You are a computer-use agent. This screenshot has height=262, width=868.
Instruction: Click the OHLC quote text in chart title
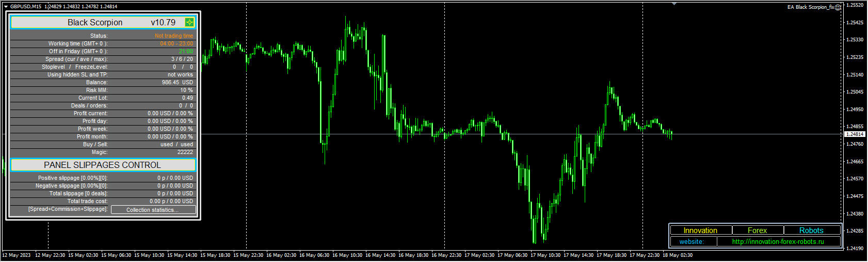point(81,7)
